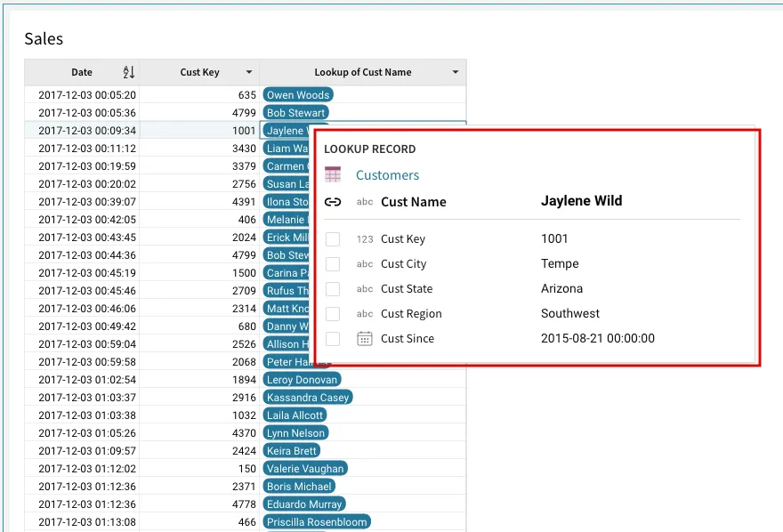Click the calendar icon next to Cust Since
Screen dimensions: 783x532
click(365, 338)
